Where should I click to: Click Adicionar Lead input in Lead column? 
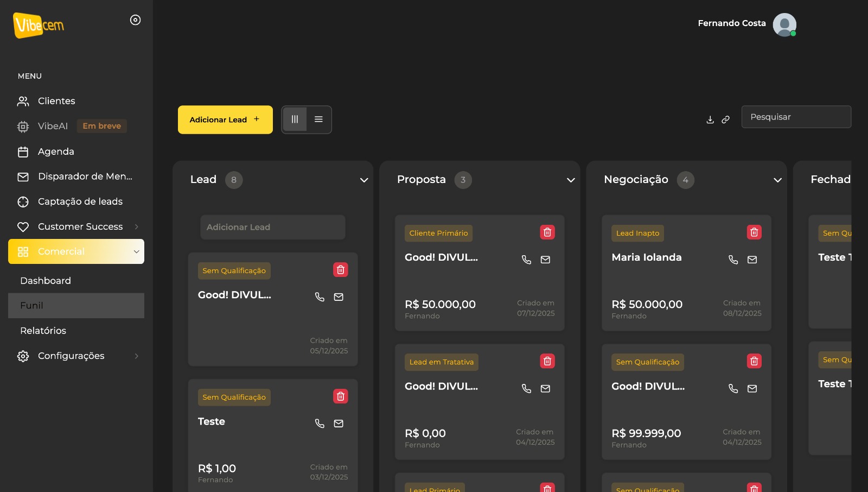(x=273, y=227)
